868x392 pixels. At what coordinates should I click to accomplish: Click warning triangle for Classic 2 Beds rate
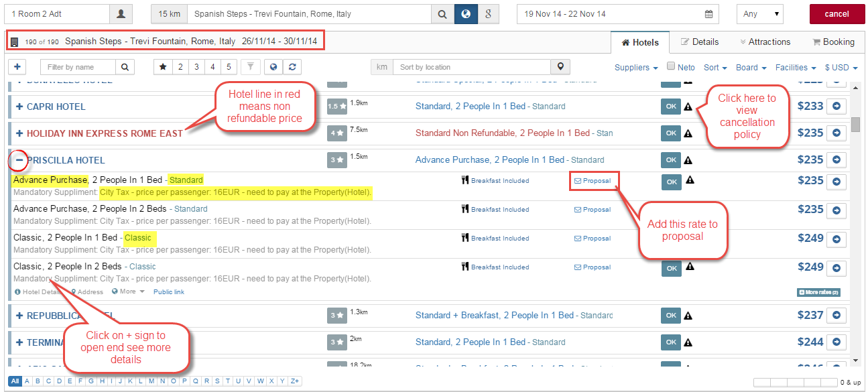[x=690, y=267]
